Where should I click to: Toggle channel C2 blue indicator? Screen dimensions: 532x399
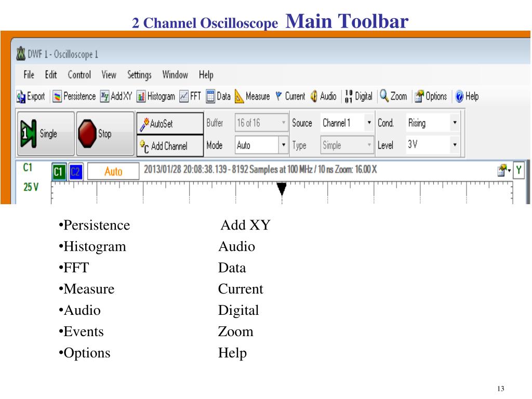pyautogui.click(x=76, y=171)
